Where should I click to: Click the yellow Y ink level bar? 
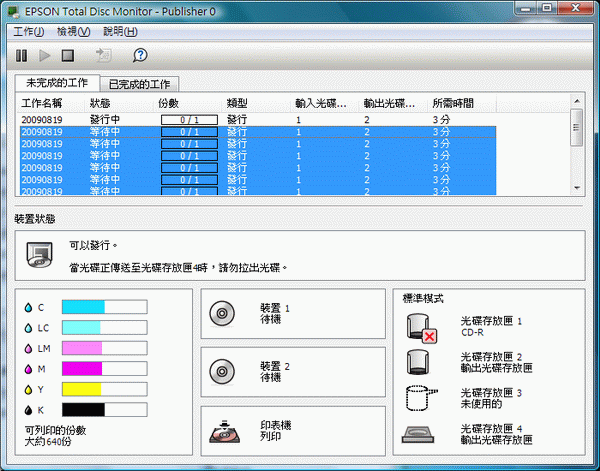tap(104, 390)
